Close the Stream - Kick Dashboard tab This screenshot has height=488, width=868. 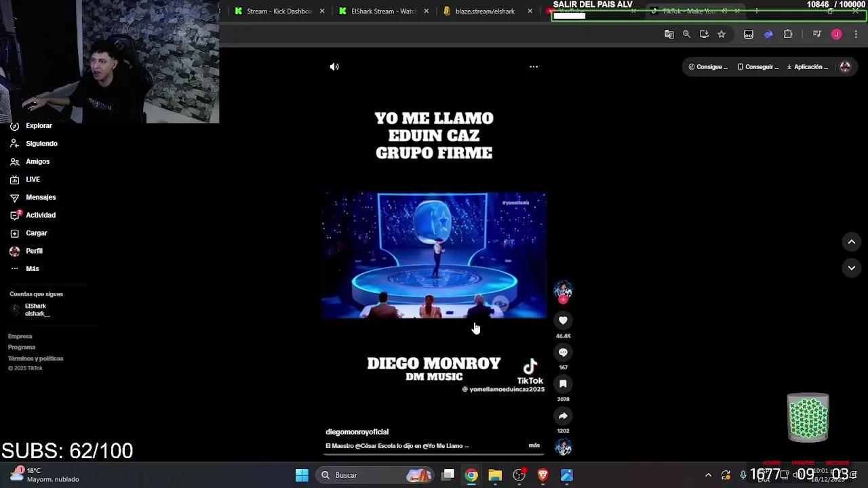tap(322, 11)
